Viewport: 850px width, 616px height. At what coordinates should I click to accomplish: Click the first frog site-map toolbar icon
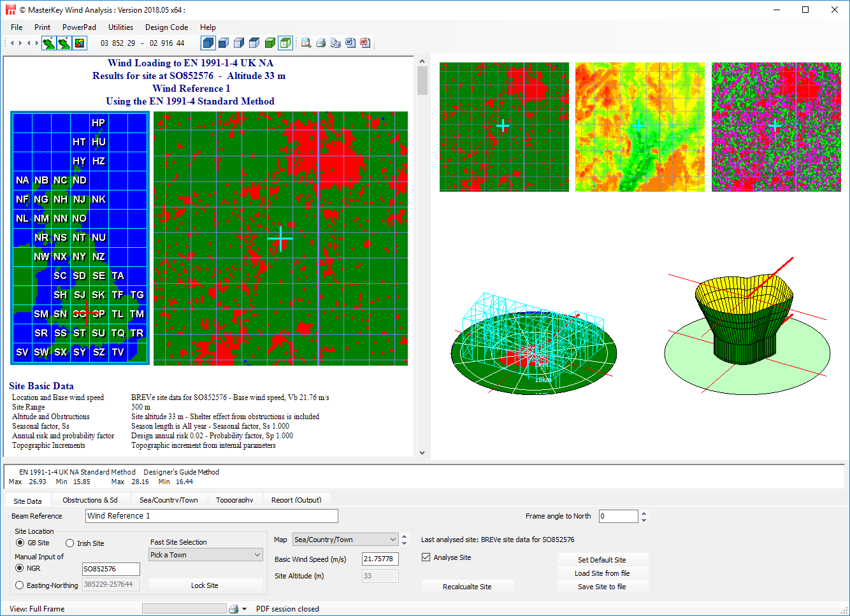48,43
